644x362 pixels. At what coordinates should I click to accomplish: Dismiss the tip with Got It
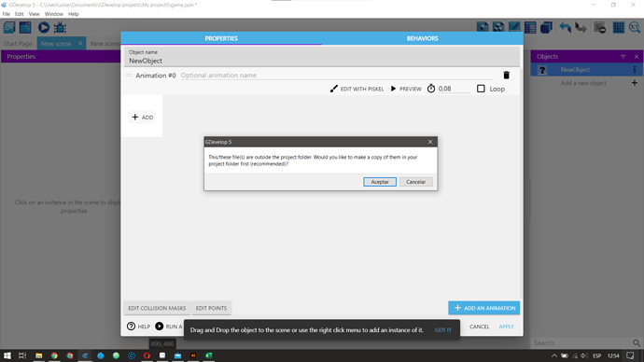[x=442, y=330]
